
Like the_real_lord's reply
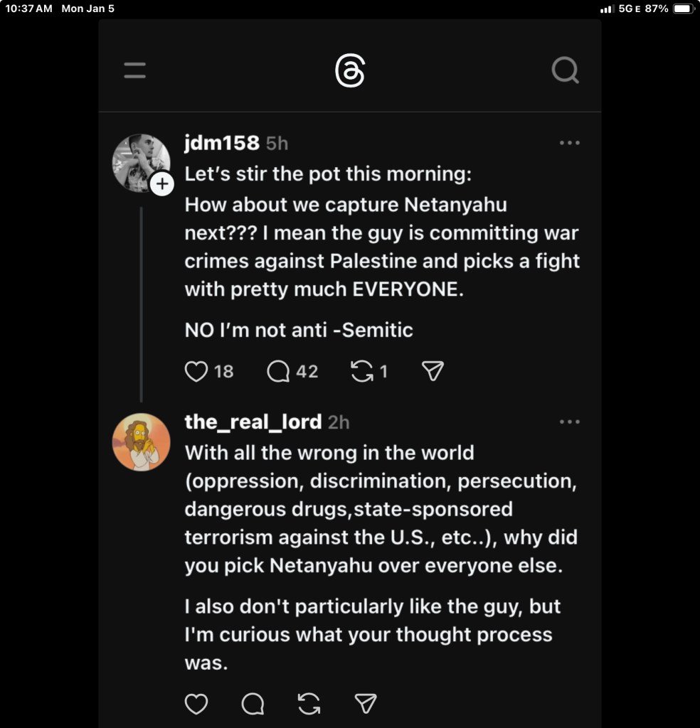[196, 704]
